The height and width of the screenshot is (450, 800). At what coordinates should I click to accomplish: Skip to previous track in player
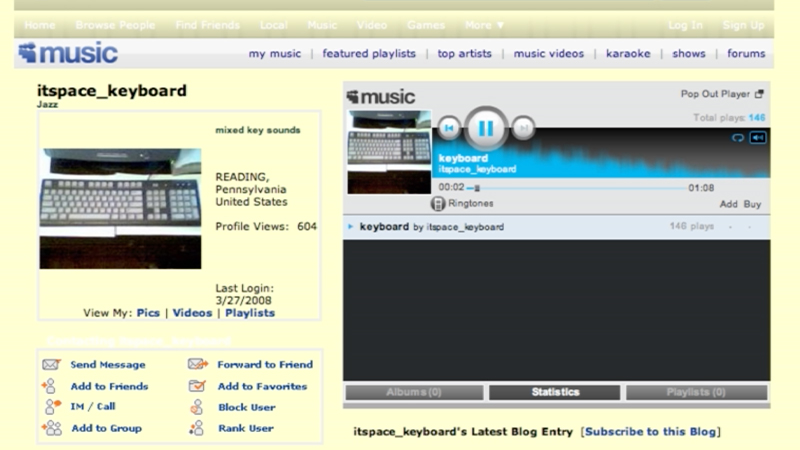click(449, 128)
